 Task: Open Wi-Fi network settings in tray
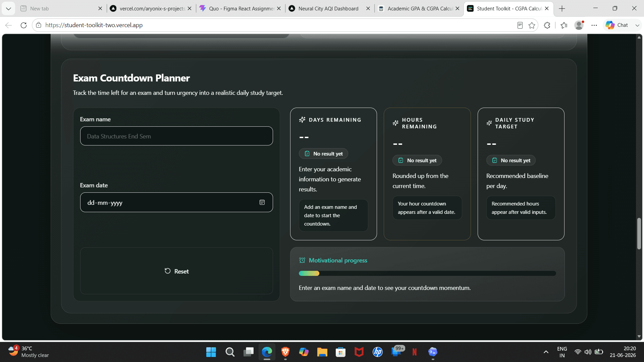click(x=578, y=352)
